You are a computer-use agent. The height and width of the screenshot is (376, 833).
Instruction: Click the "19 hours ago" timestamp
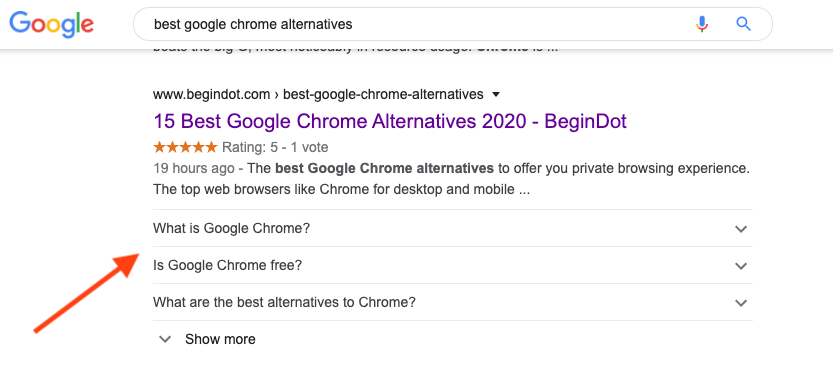click(193, 168)
